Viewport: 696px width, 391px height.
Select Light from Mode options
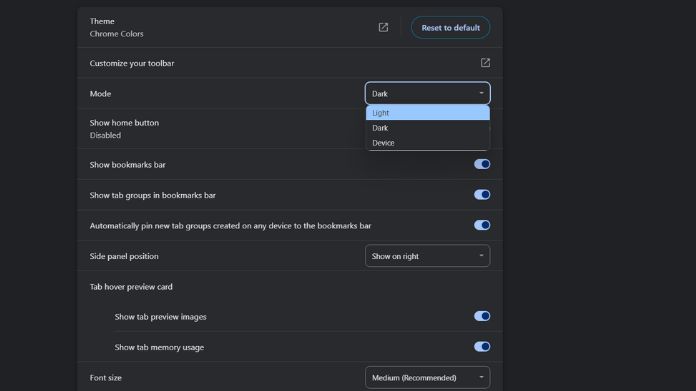427,113
